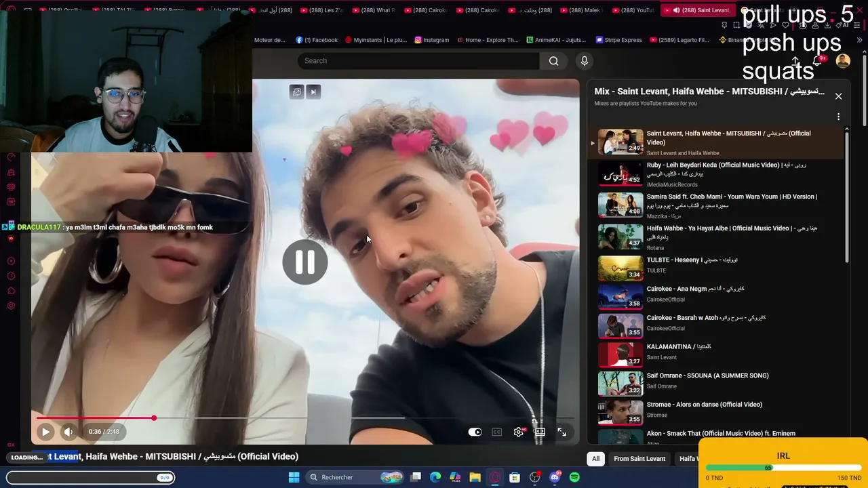
Task: Open YouTube notifications bell
Action: coord(818,61)
